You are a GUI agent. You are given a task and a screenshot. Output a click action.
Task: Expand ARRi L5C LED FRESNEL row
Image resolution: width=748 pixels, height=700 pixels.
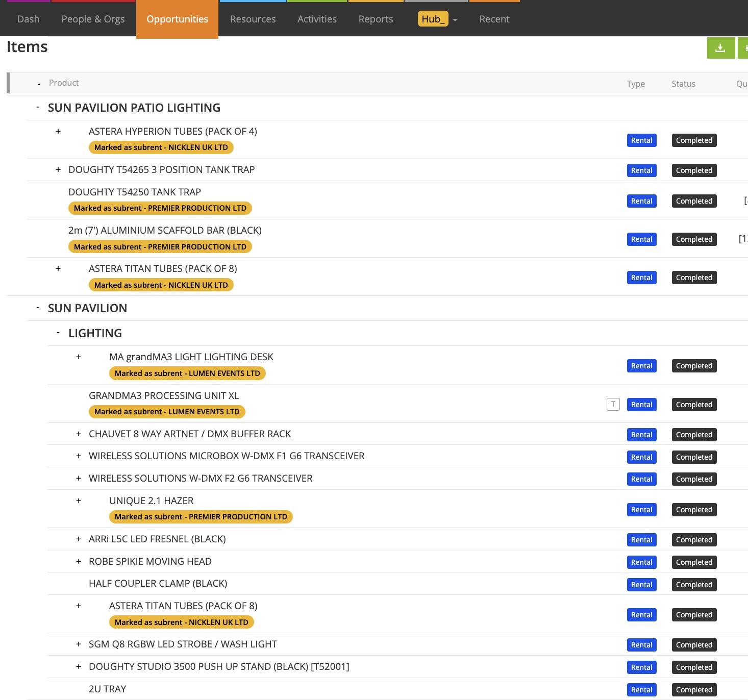pos(79,539)
